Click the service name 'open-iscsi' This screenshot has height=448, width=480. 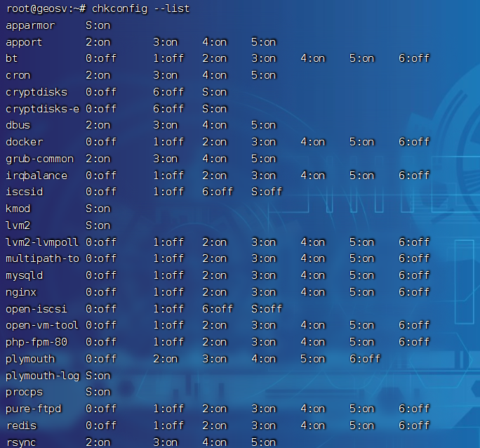(36, 309)
